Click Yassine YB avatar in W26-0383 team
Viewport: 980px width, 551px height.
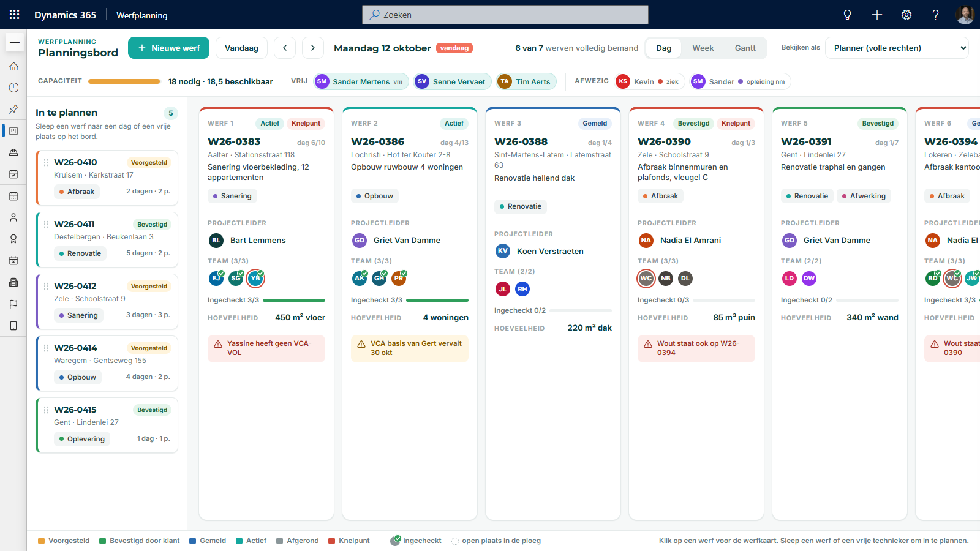click(x=255, y=279)
